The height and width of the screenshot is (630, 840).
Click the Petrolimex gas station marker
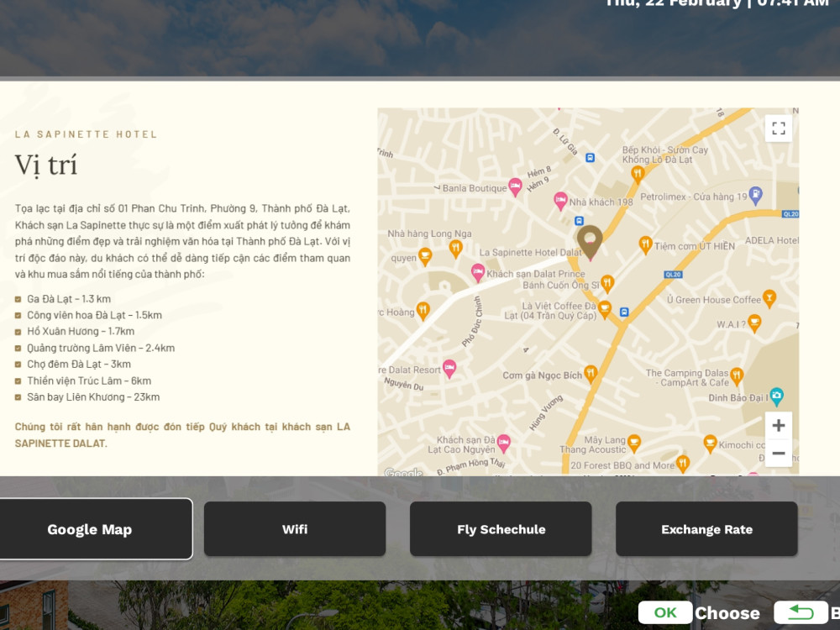point(755,195)
